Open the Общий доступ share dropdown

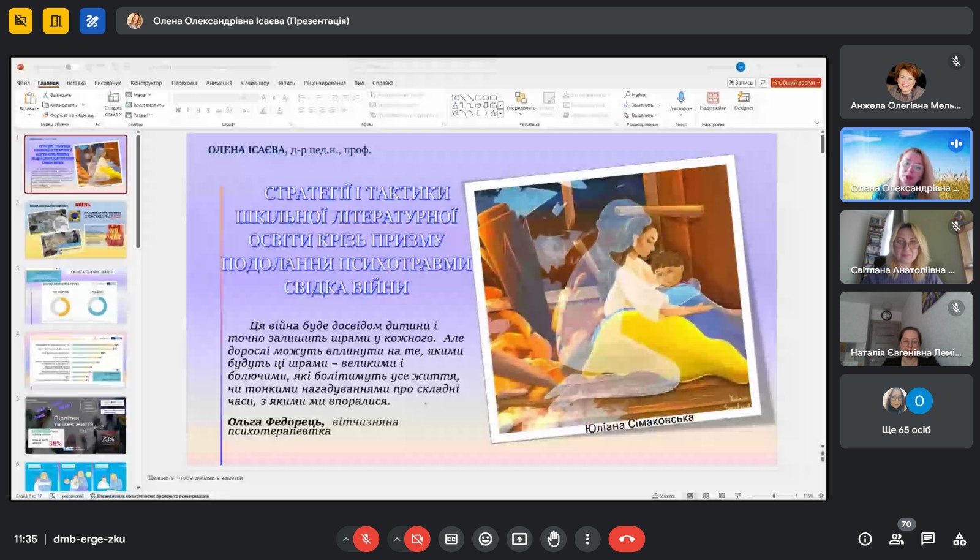[x=796, y=83]
